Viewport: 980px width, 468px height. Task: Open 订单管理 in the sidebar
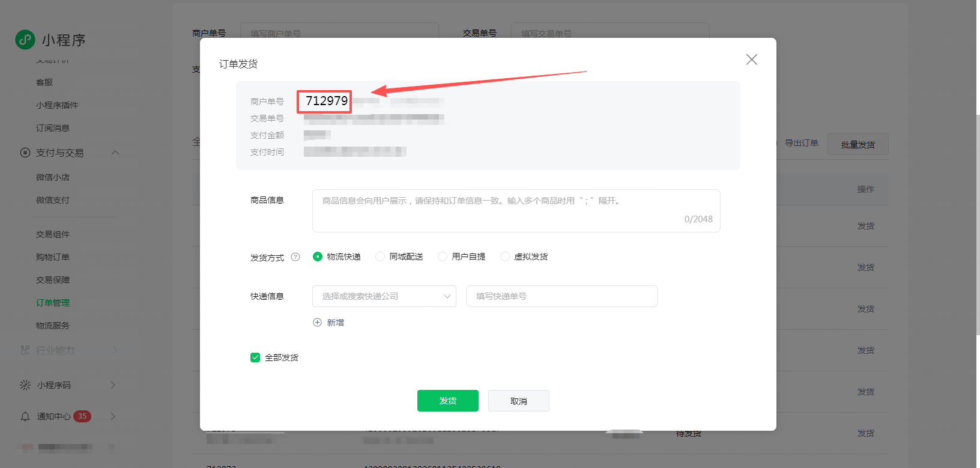pos(53,303)
